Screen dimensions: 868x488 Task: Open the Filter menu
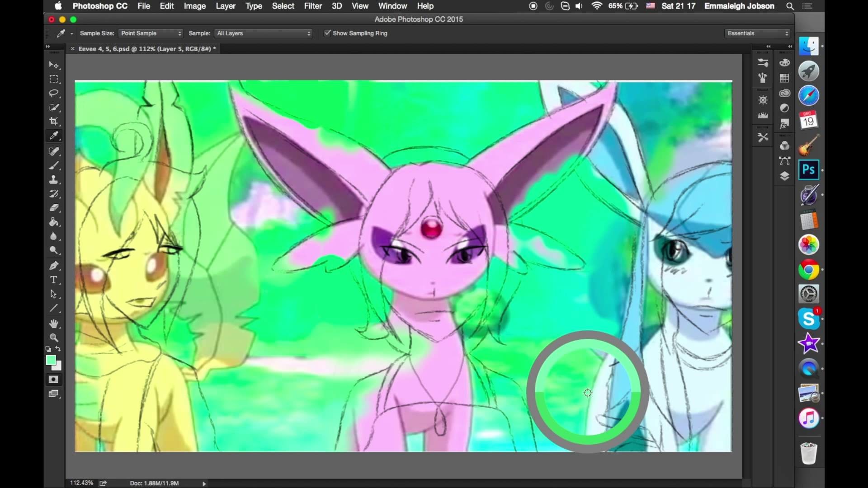(313, 6)
